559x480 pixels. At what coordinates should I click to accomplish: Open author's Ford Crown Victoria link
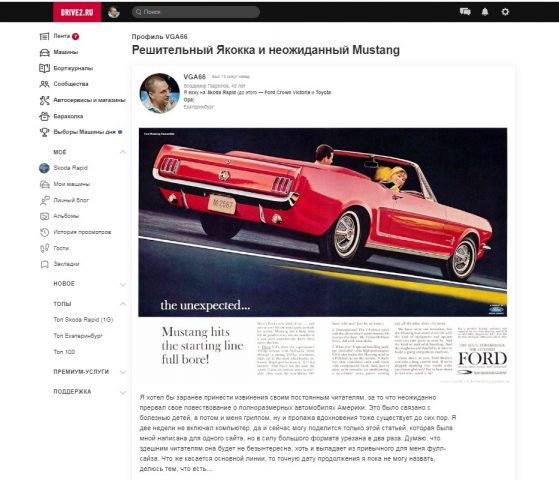point(287,92)
